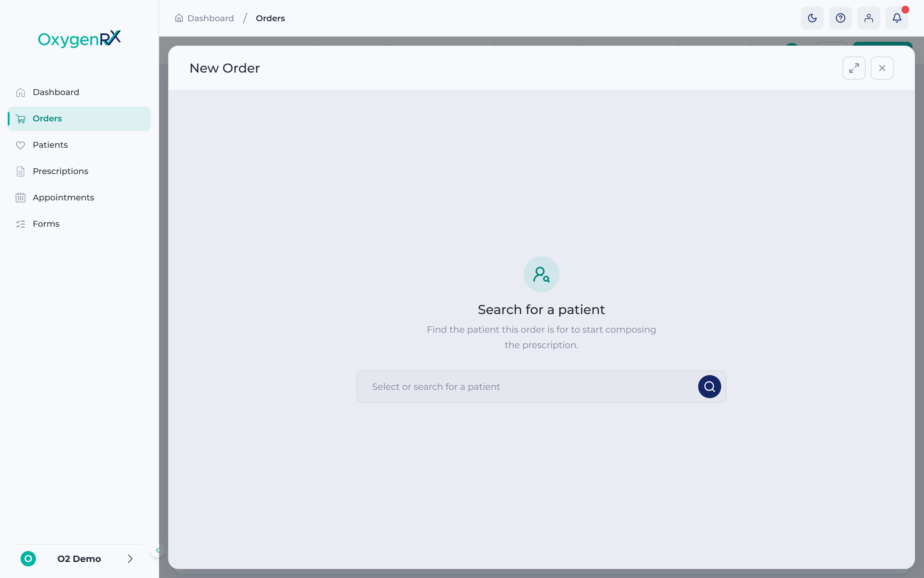924x578 pixels.
Task: Click the OxygenRX logo
Action: pos(80,39)
